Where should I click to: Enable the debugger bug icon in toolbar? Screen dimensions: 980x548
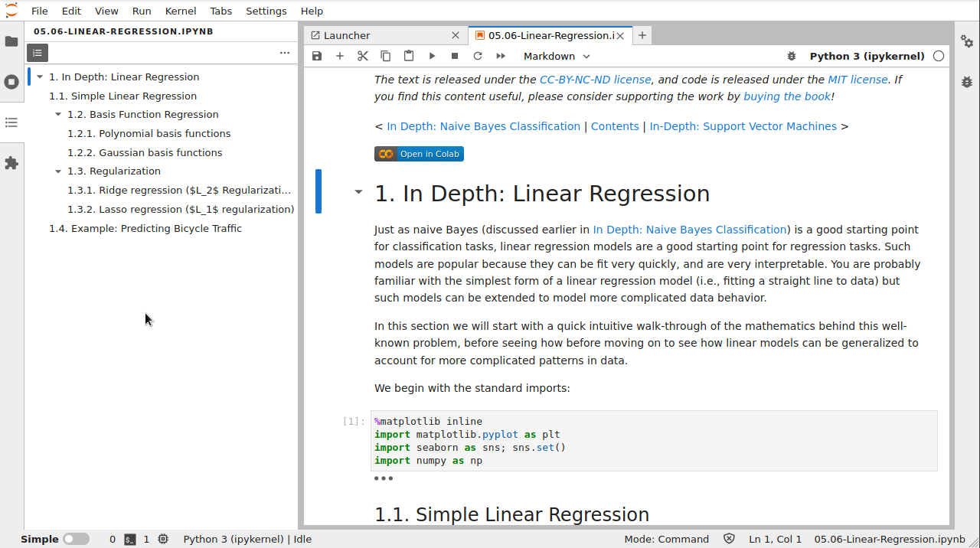pyautogui.click(x=791, y=56)
